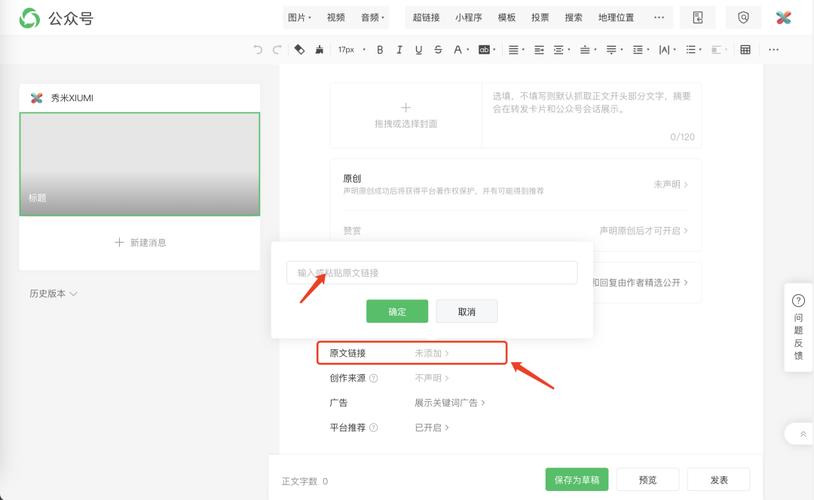Insert a 小程序 mini program
The image size is (814, 500).
point(468,18)
